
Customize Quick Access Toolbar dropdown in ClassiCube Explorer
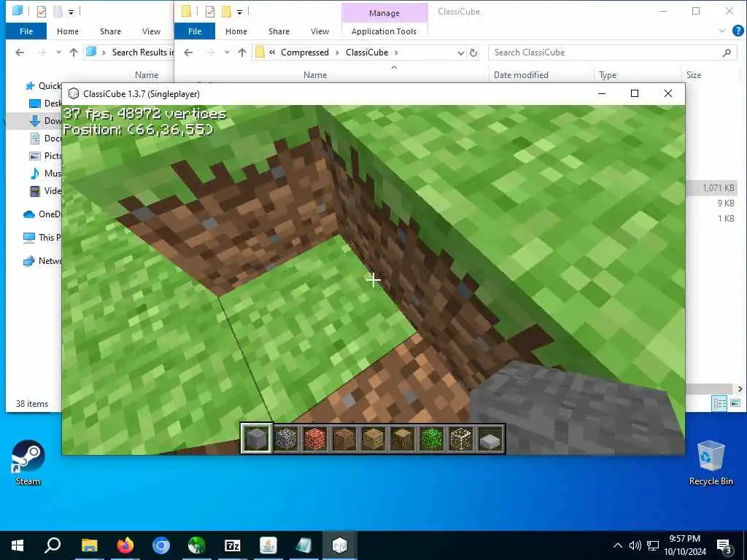click(x=239, y=12)
